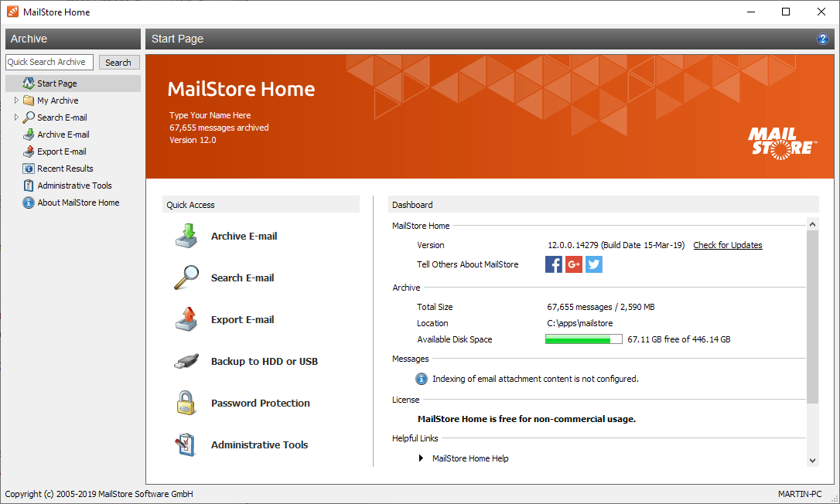Screen dimensions: 840x504
Task: Click the Twitter share icon
Action: point(594,264)
